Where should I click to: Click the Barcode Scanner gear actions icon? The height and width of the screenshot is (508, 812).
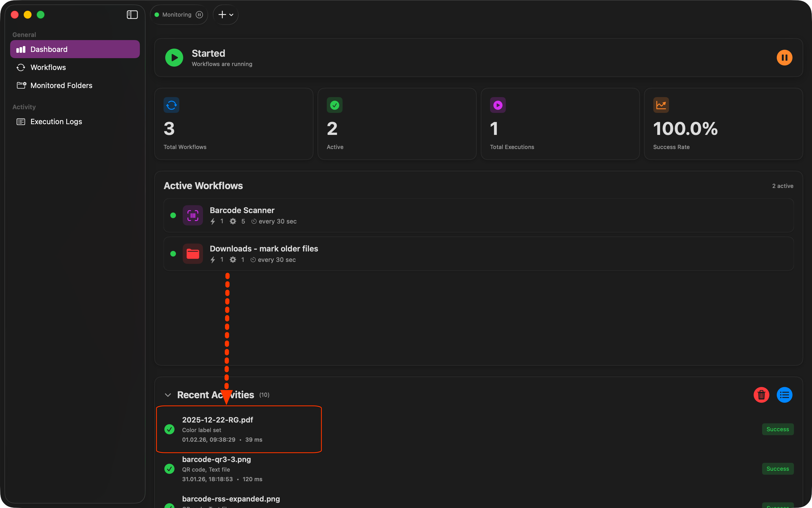tap(233, 222)
